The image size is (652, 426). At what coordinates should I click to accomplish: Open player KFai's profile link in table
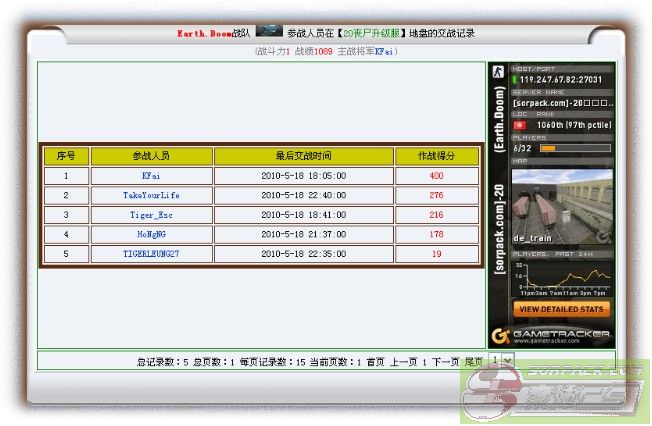coord(151,176)
